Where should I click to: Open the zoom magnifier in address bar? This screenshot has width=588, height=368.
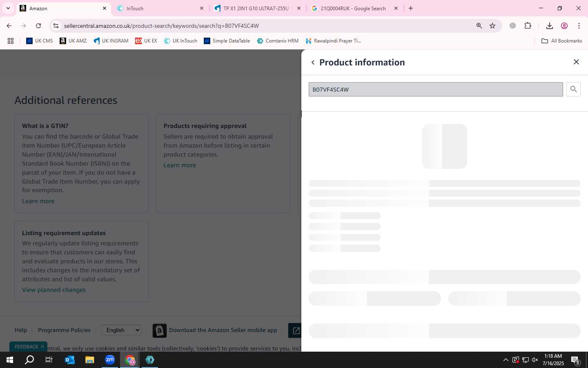(x=479, y=26)
